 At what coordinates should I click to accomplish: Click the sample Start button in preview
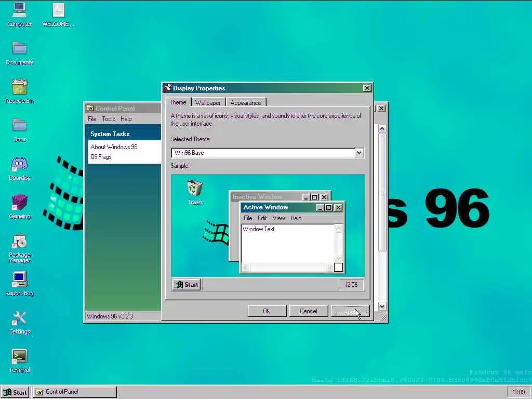(x=187, y=285)
